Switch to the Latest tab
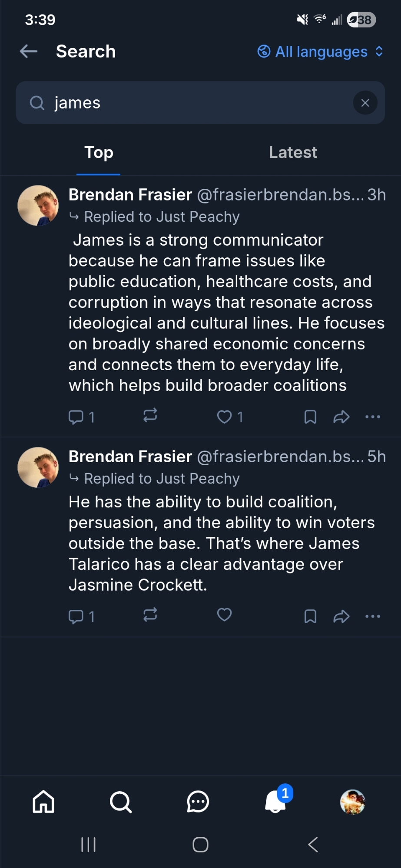Screen dimensions: 401x868 [293, 153]
